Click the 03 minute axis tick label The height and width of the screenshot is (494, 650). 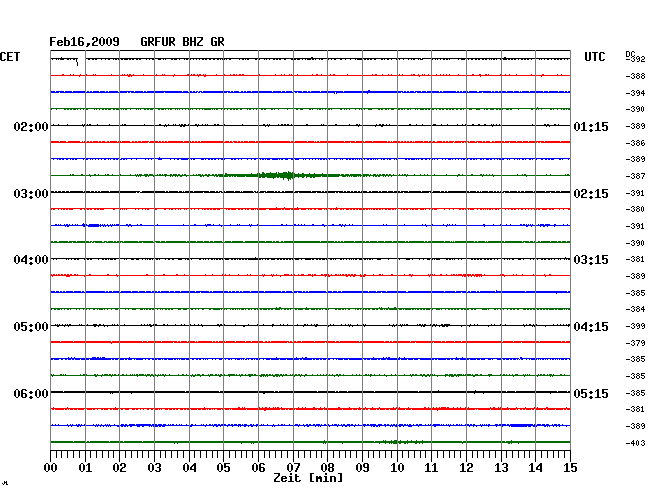[154, 468]
